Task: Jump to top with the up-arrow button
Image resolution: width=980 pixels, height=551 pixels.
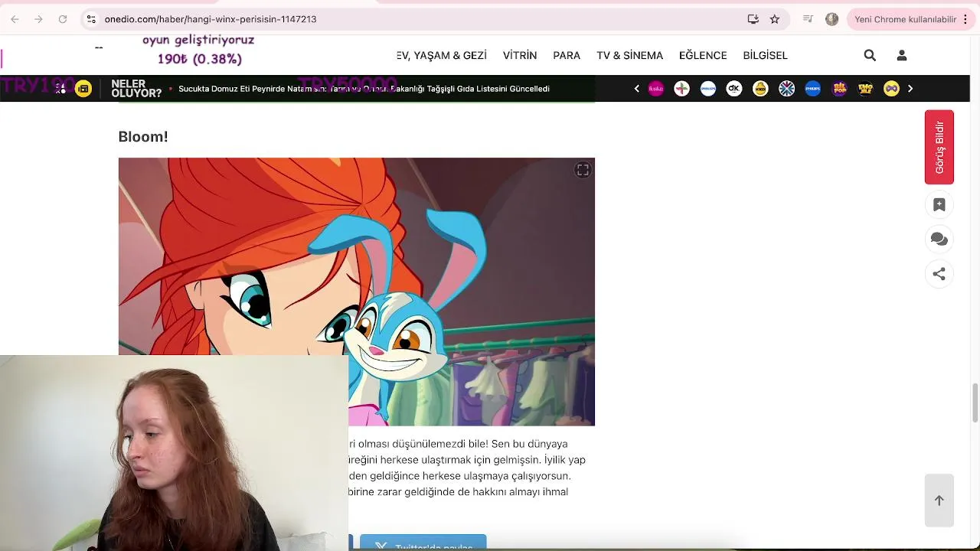Action: click(x=939, y=500)
